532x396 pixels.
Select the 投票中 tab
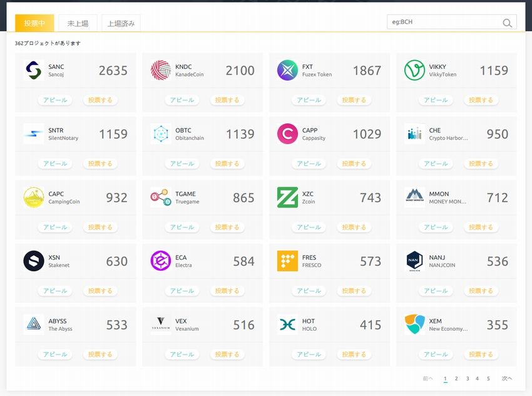34,23
